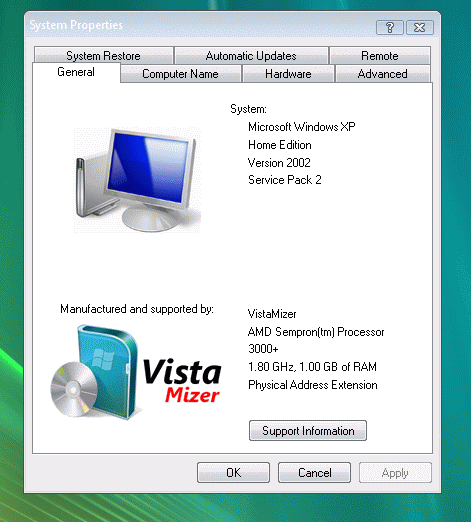Open the Support Information button
The image size is (471, 522).
pos(308,431)
